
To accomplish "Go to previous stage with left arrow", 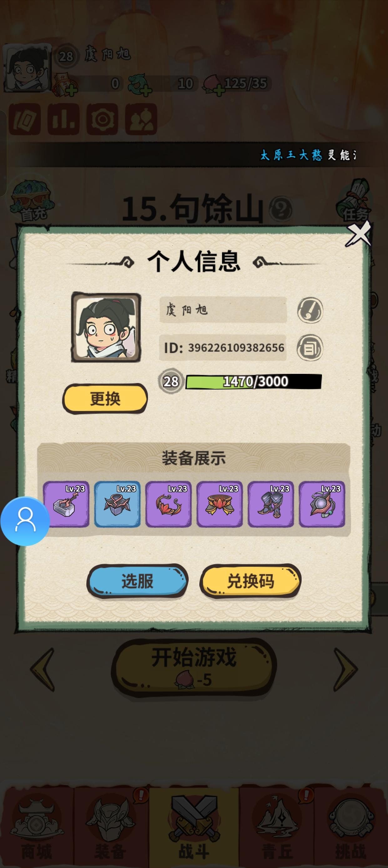I will tap(43, 669).
